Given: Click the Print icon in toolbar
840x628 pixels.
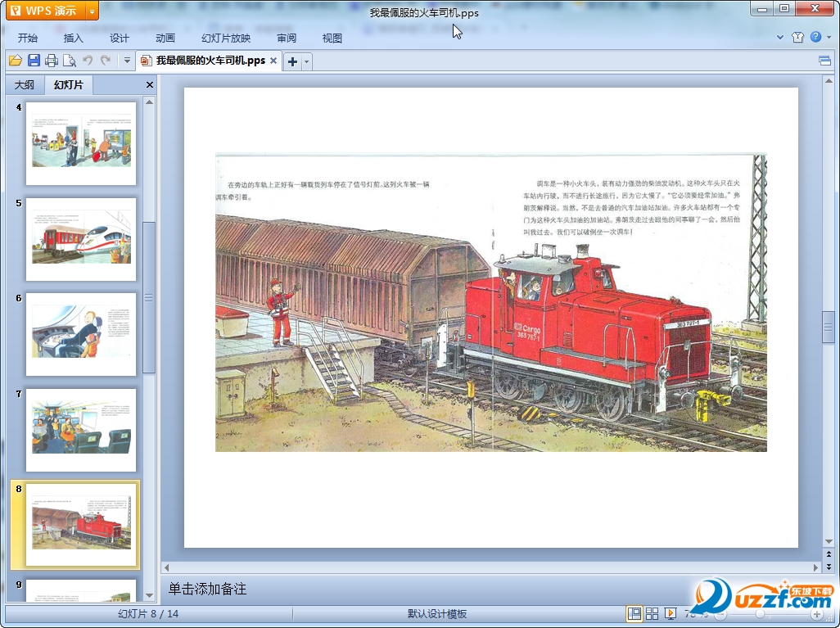Looking at the screenshot, I should coord(52,61).
